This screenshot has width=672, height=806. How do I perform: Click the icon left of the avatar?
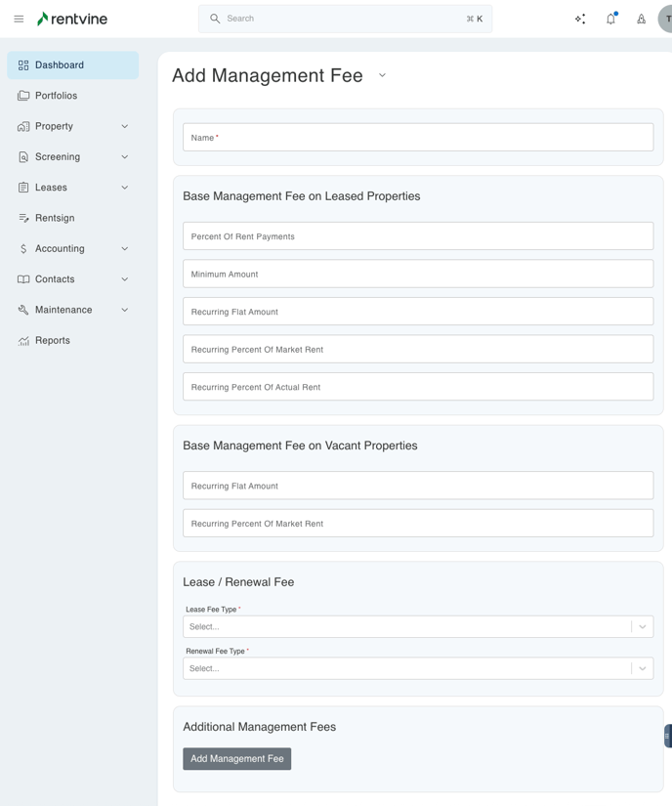[x=641, y=19]
